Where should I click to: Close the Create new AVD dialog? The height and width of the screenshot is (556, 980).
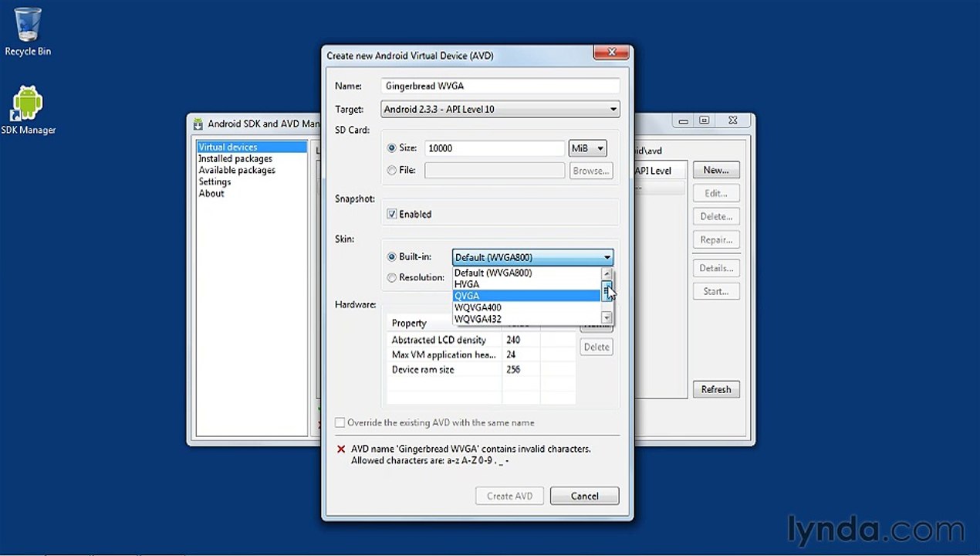pos(612,53)
